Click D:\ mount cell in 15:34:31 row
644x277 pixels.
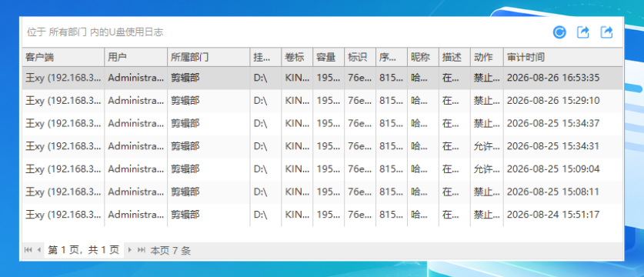(x=266, y=146)
